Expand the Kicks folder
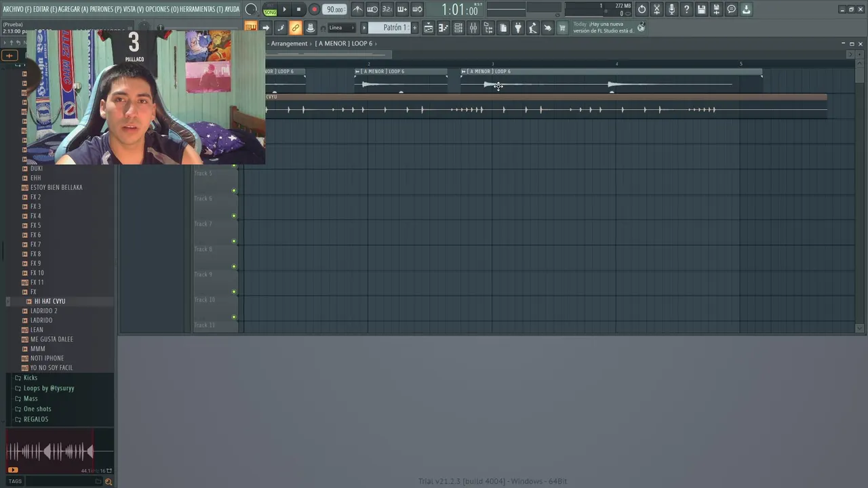Screen dimensions: 868x488 click(x=31, y=378)
